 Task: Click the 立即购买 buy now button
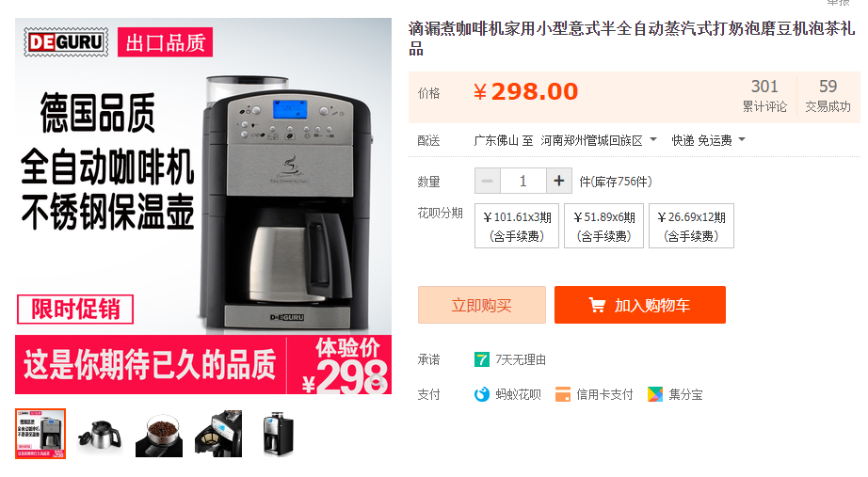482,305
